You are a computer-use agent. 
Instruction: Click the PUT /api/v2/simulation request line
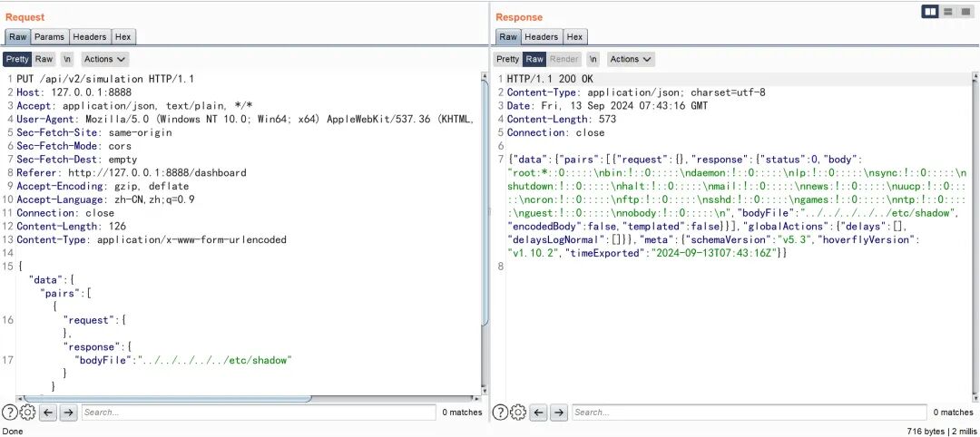tap(105, 79)
